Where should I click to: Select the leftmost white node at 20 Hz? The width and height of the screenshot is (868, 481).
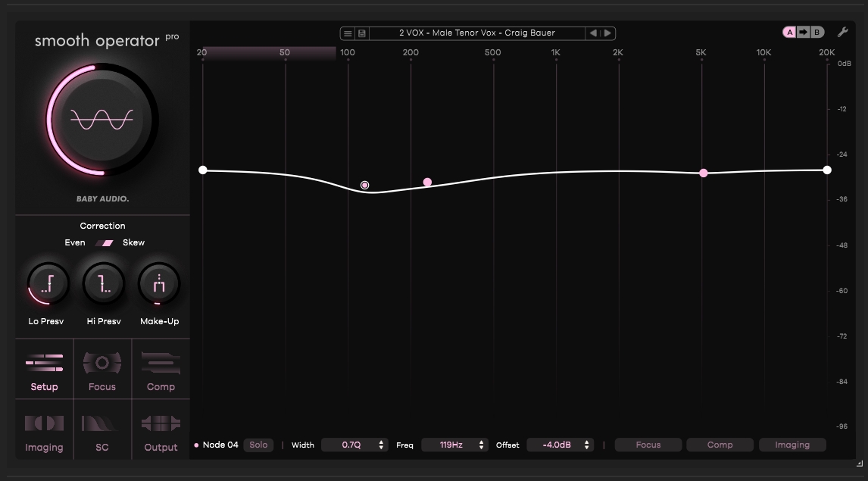click(x=202, y=170)
